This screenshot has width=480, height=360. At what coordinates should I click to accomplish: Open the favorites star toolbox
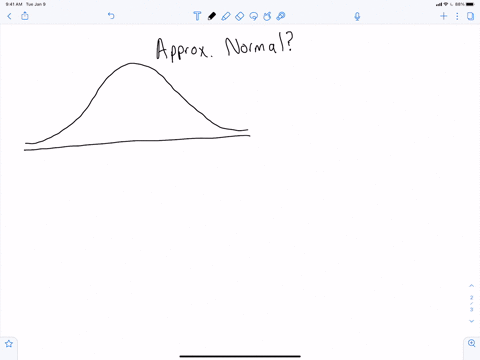9,344
